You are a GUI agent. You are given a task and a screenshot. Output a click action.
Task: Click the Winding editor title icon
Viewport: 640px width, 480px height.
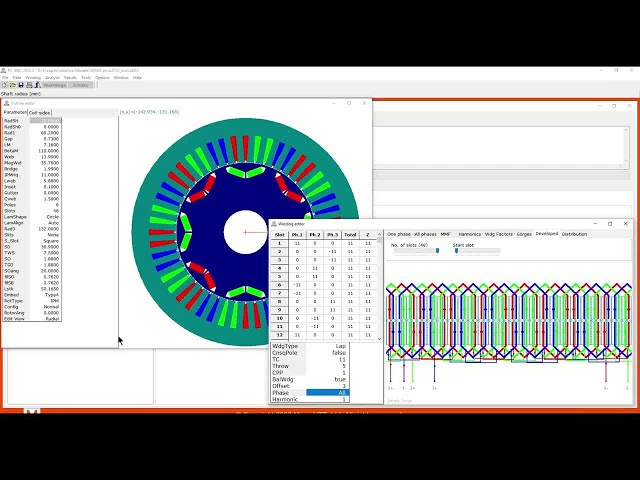click(x=274, y=224)
